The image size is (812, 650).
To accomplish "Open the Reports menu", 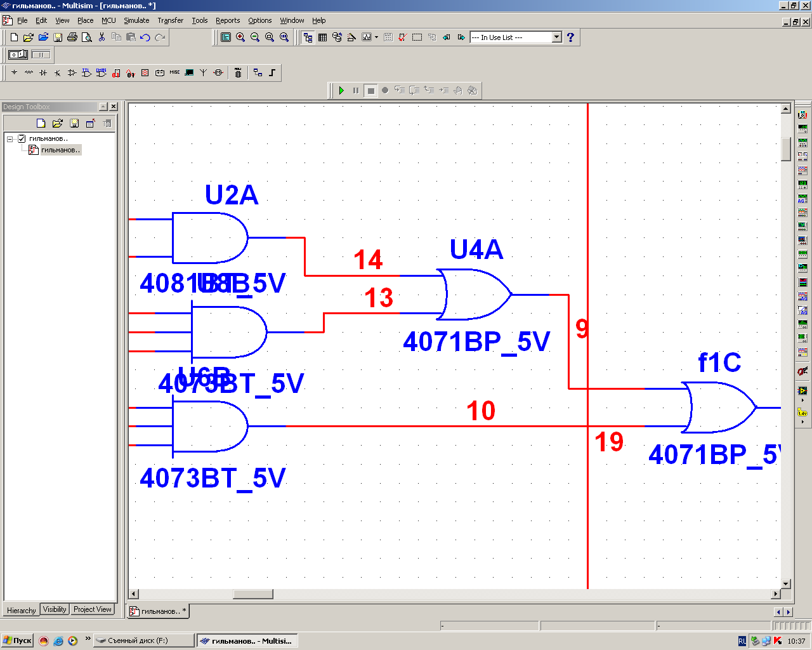I will tap(228, 20).
